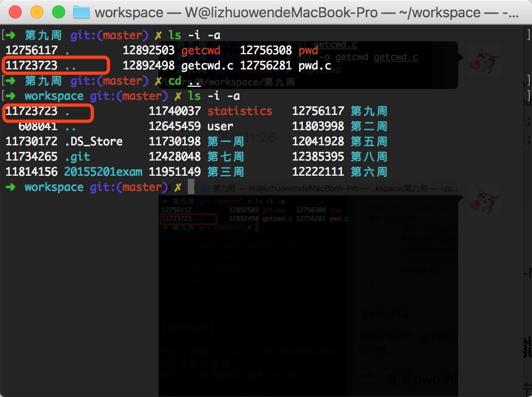Click inode number 11730172
This screenshot has width=532, height=397.
pyautogui.click(x=31, y=142)
